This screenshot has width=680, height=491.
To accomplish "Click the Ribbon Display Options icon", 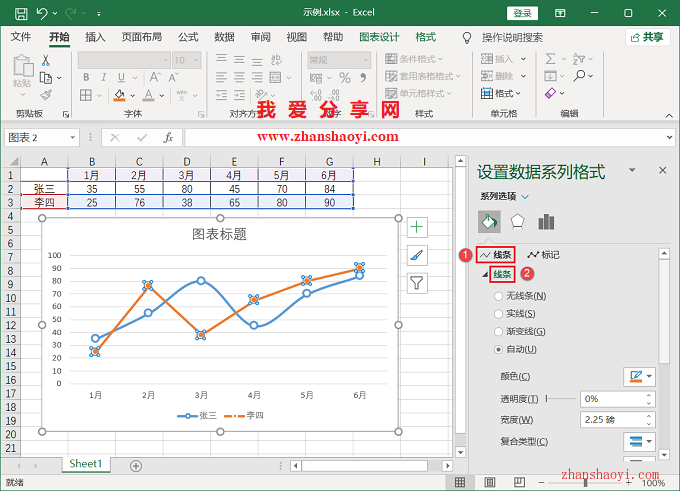I will click(560, 13).
